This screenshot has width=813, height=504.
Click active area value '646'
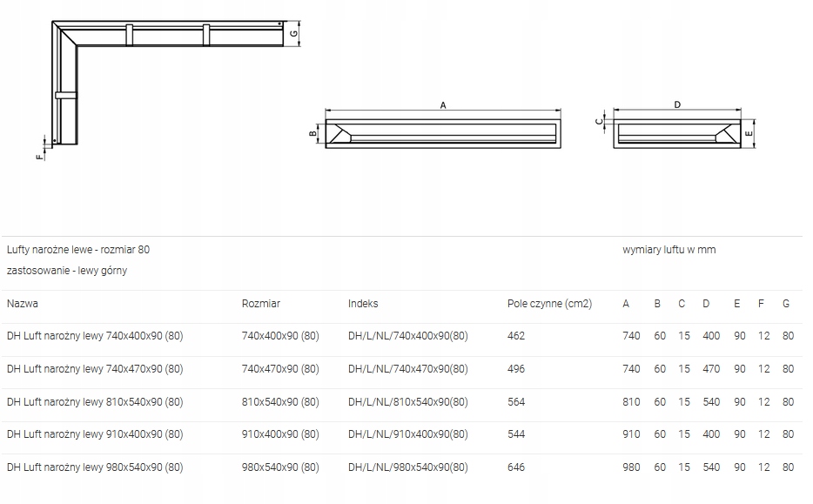(x=516, y=467)
